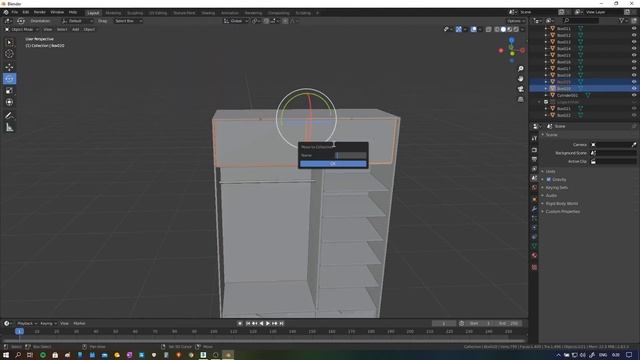Expand the Units panel
Screen dimensions: 640x360
tap(551, 171)
